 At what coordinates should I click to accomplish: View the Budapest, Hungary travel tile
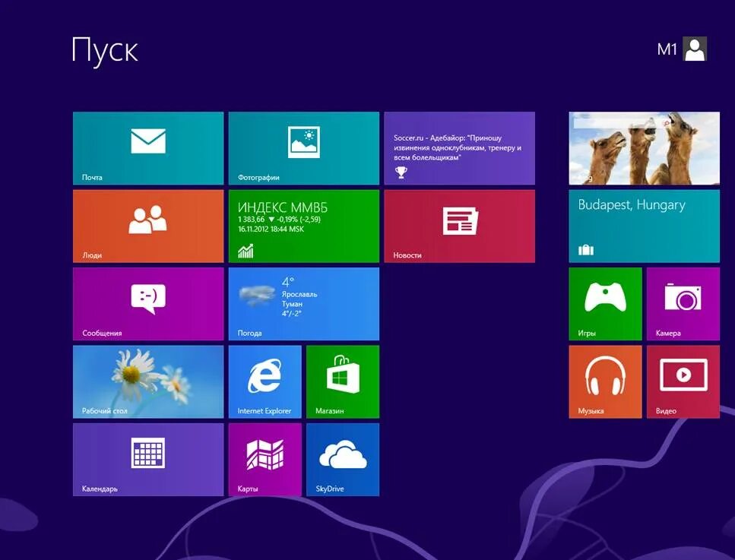(644, 226)
